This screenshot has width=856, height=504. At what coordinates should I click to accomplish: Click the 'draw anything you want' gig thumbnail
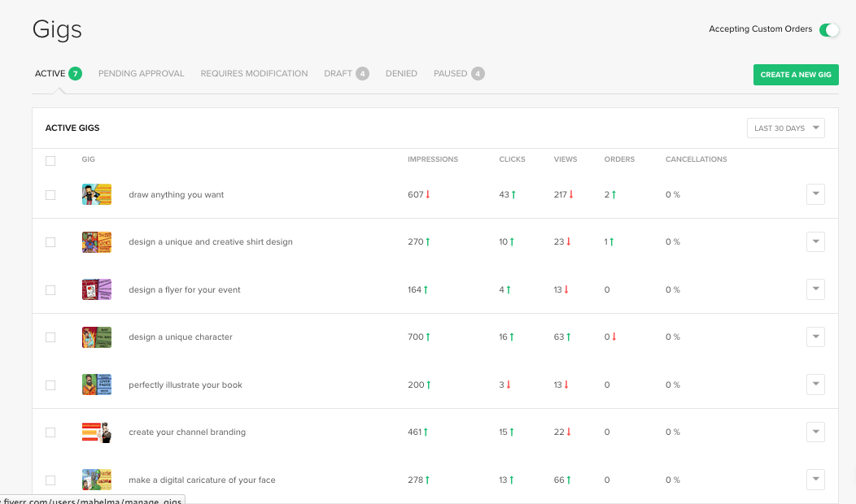[96, 194]
